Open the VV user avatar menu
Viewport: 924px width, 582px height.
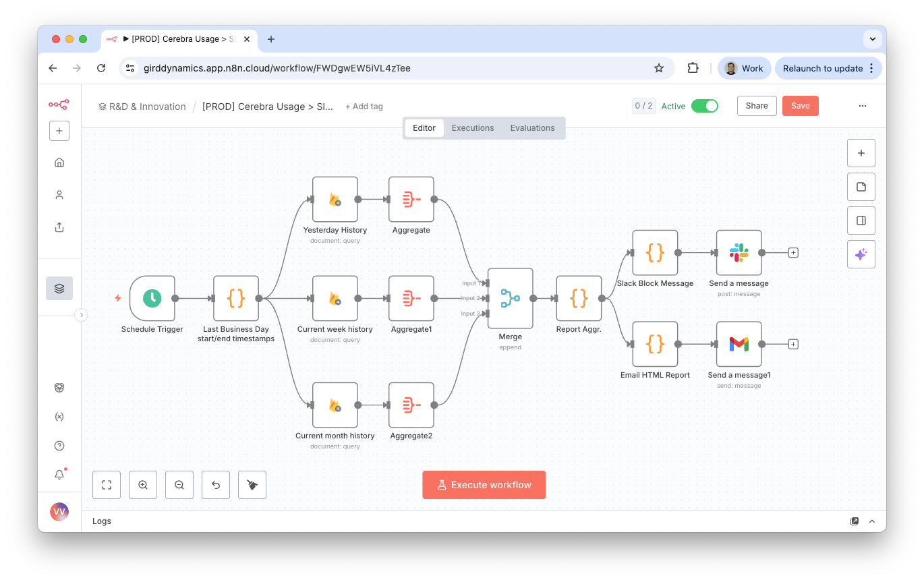(x=59, y=512)
